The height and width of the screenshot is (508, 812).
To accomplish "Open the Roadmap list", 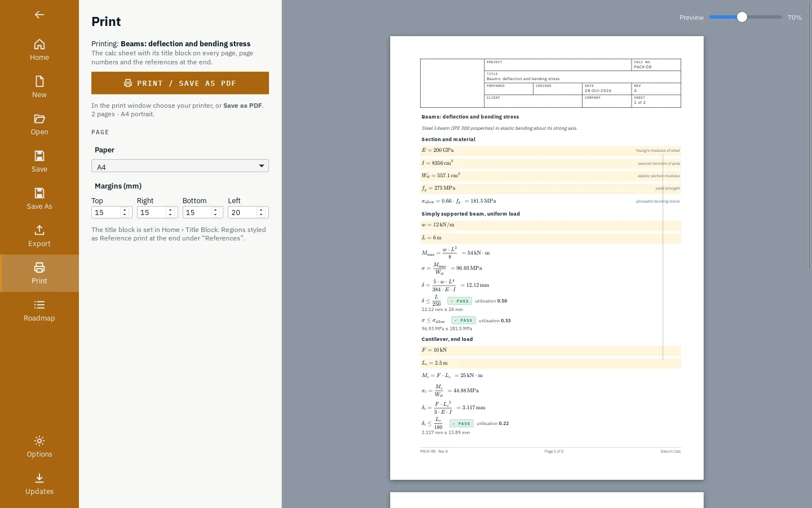I will coord(39,310).
